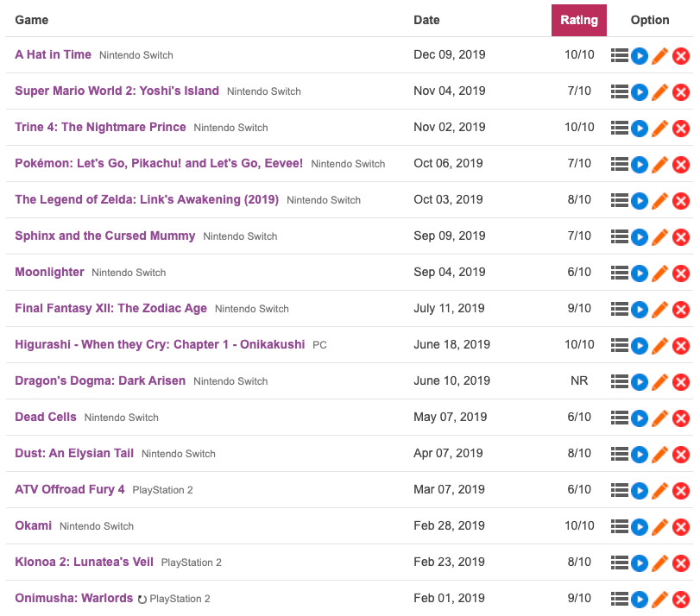The height and width of the screenshot is (616, 700).
Task: Open list icon for Klonoa 2 row
Action: pos(619,563)
